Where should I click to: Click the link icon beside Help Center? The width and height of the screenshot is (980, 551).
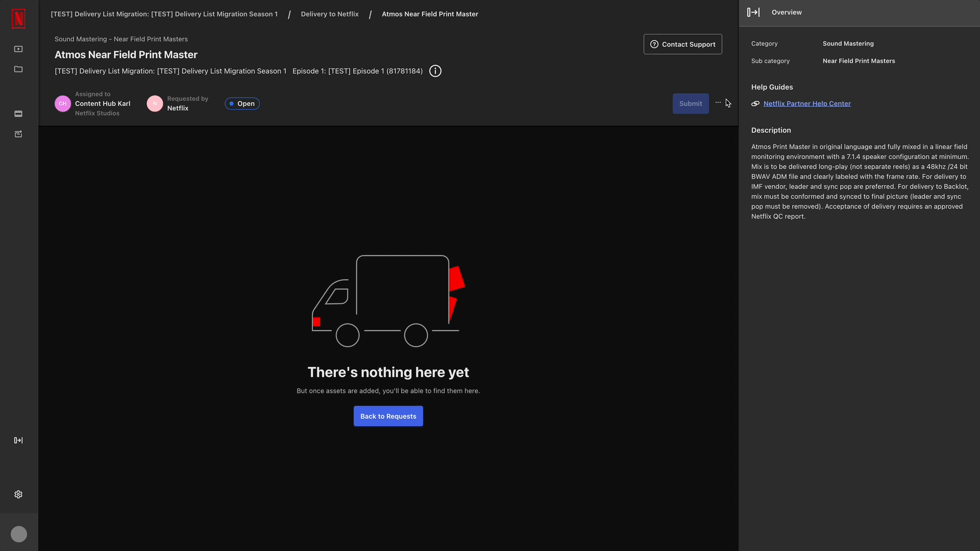755,104
